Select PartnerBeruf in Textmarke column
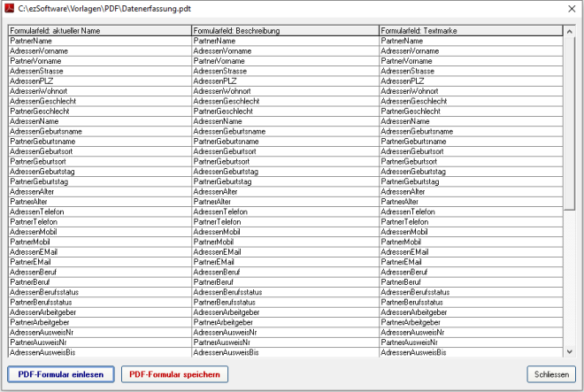The width and height of the screenshot is (584, 392). 471,282
